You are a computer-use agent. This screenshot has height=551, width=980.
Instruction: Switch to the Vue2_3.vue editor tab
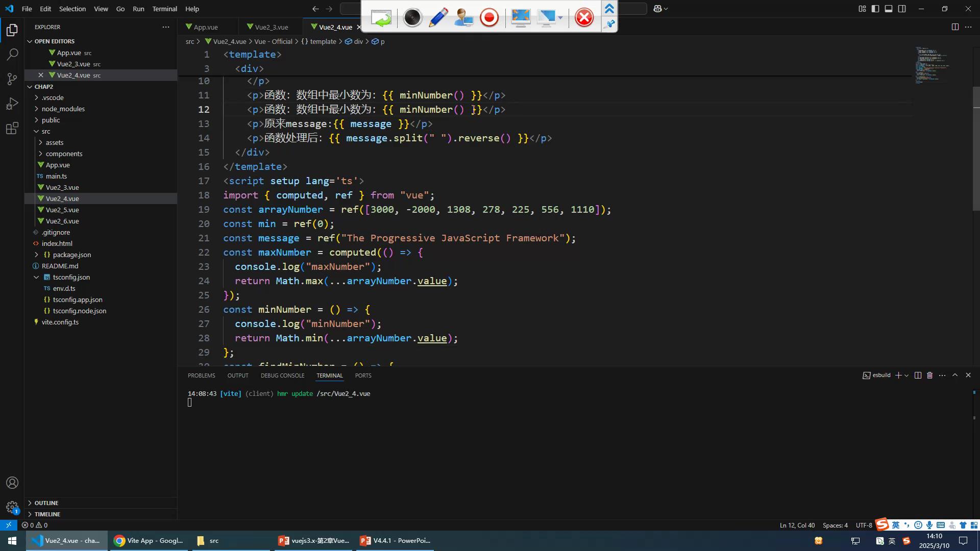271,27
